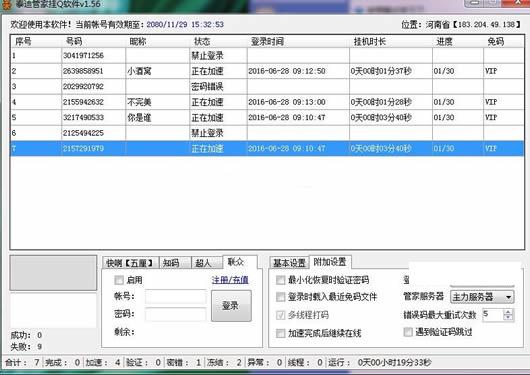The width and height of the screenshot is (530, 375).
Task: Click 密错: 1 in status bar
Action: point(184,363)
